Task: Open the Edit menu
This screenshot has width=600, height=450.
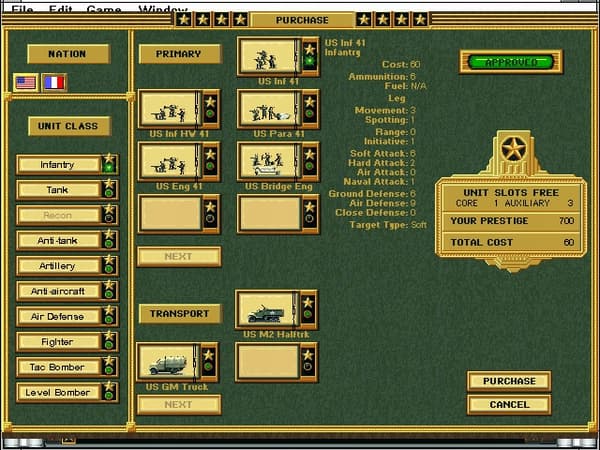Action: [x=61, y=9]
